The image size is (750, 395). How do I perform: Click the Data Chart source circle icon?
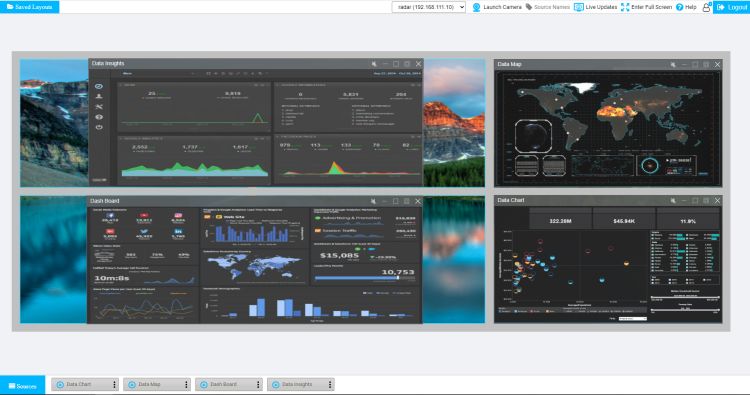[x=60, y=384]
